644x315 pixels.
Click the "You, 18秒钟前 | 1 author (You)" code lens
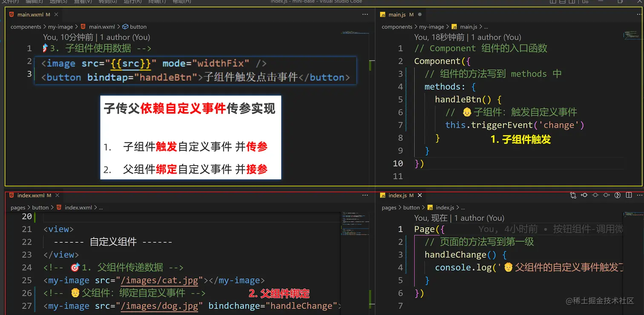coord(468,37)
